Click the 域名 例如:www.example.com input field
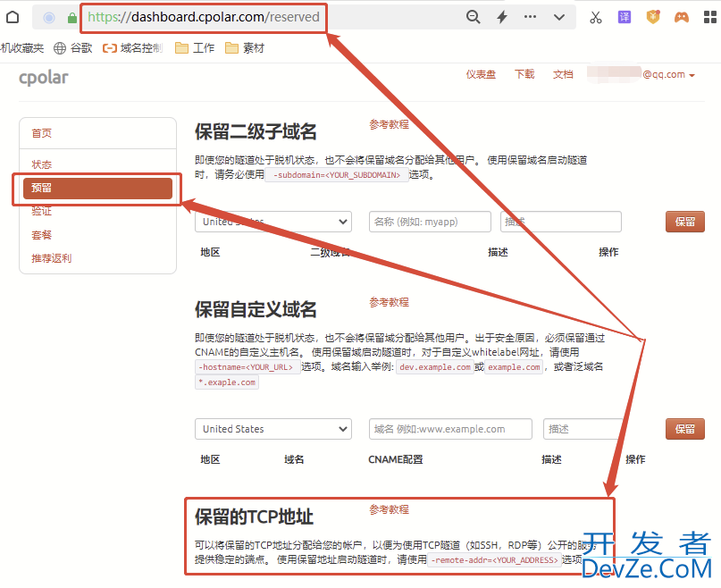 [450, 429]
